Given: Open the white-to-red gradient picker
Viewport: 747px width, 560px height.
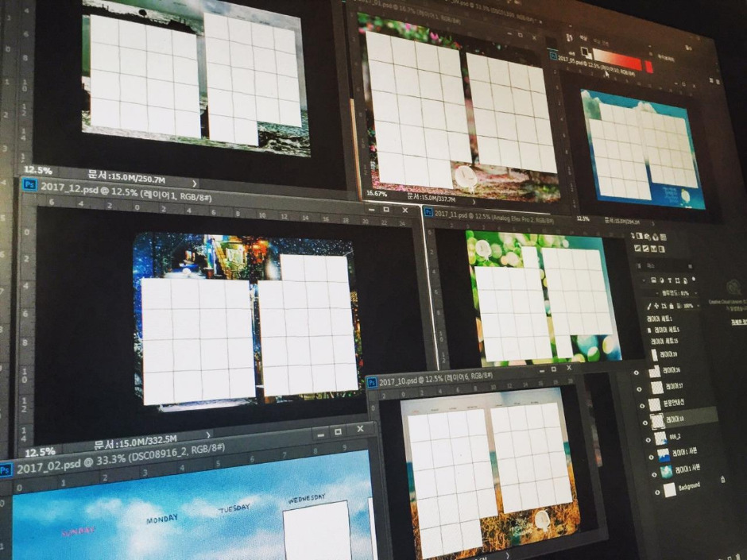Looking at the screenshot, I should (617, 60).
